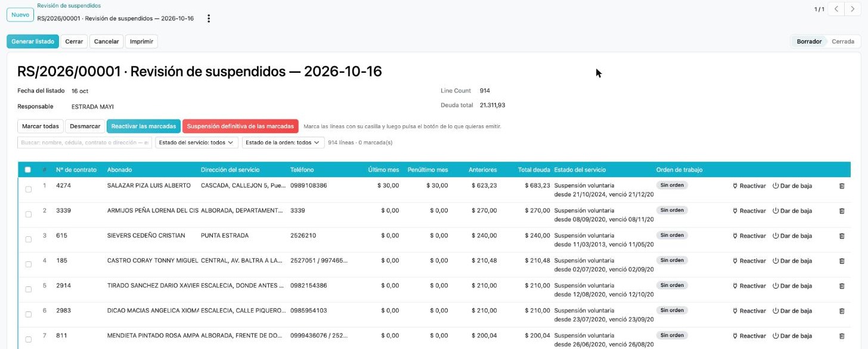Focus the search box for name or contract

pyautogui.click(x=85, y=143)
